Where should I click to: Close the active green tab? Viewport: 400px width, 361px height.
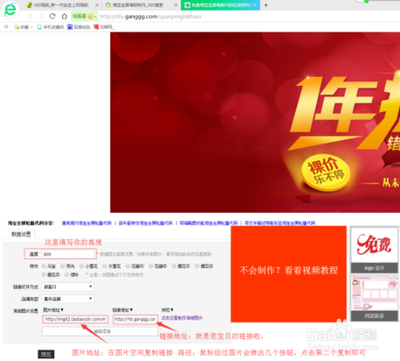(256, 5)
